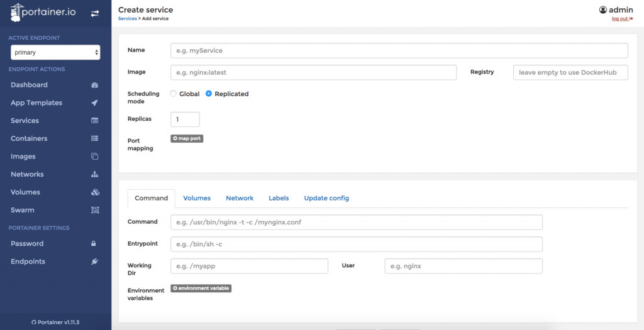The image size is (644, 330).
Task: Open the Update config tab
Action: click(x=326, y=198)
